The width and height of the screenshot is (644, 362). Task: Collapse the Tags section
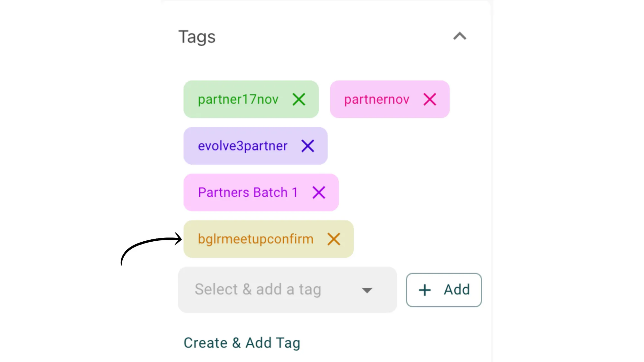pyautogui.click(x=460, y=36)
